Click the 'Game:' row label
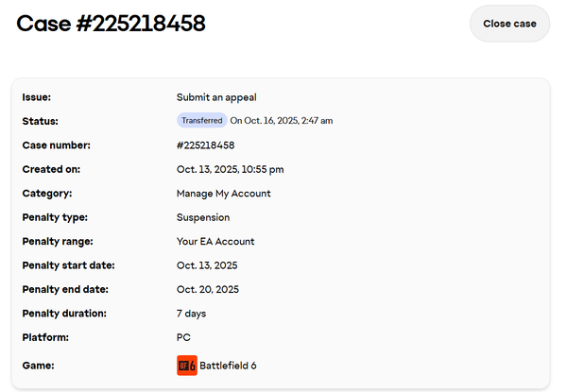Image resolution: width=567 pixels, height=392 pixels. [x=37, y=366]
